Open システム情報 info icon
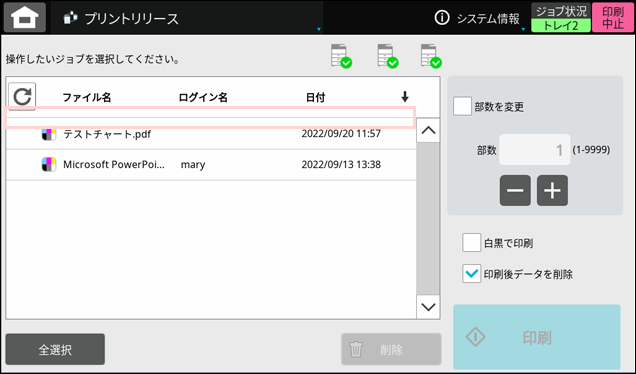636x374 pixels. pos(442,18)
